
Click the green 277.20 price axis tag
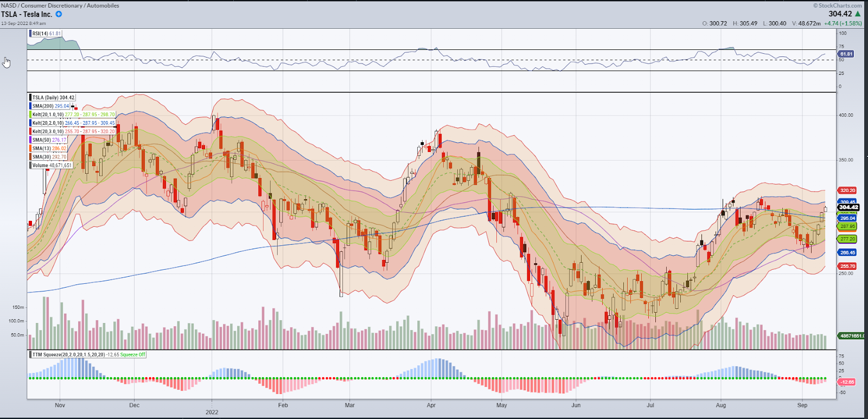[847, 239]
